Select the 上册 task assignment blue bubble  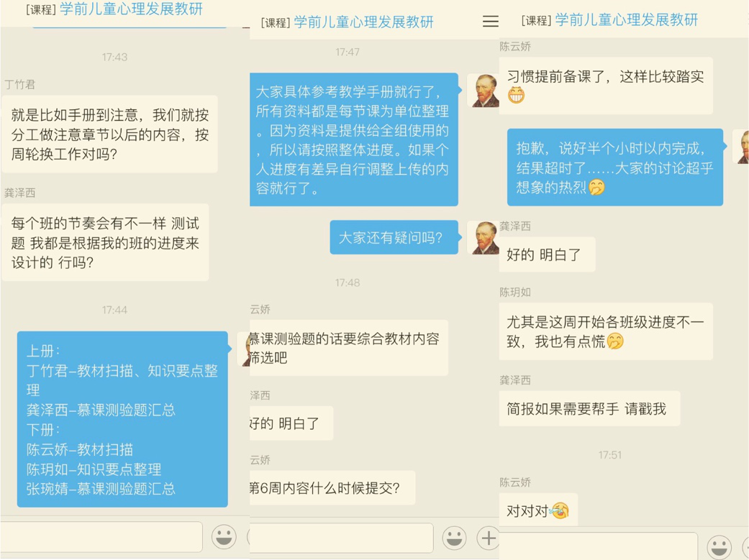[x=122, y=419]
